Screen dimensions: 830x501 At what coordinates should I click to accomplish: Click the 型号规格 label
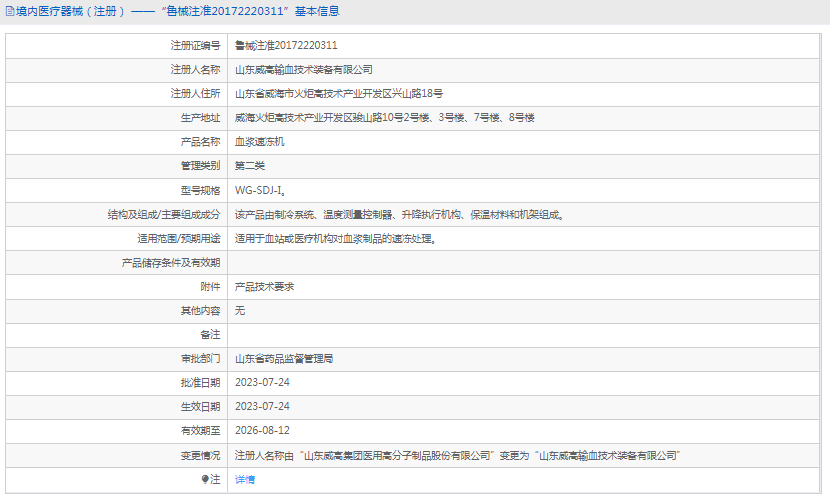pos(200,190)
